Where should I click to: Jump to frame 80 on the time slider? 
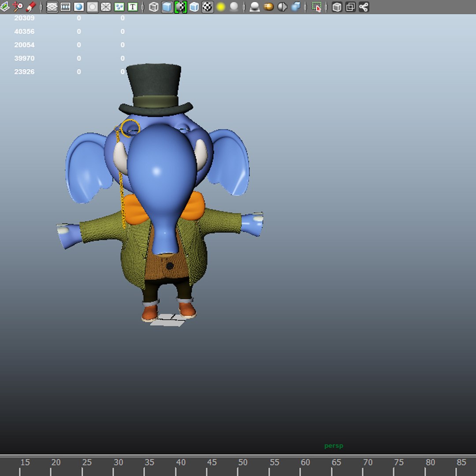(x=430, y=462)
